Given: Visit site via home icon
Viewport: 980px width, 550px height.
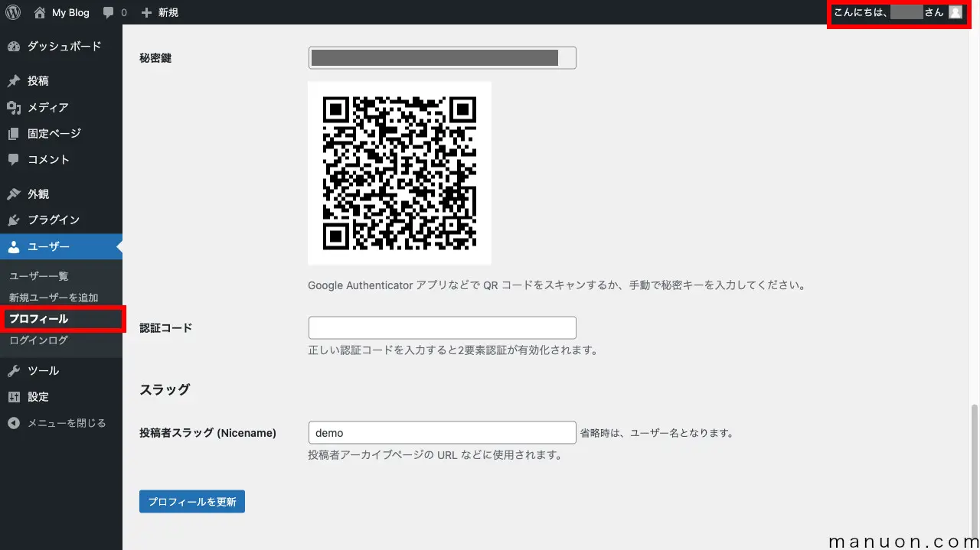Looking at the screenshot, I should point(40,12).
